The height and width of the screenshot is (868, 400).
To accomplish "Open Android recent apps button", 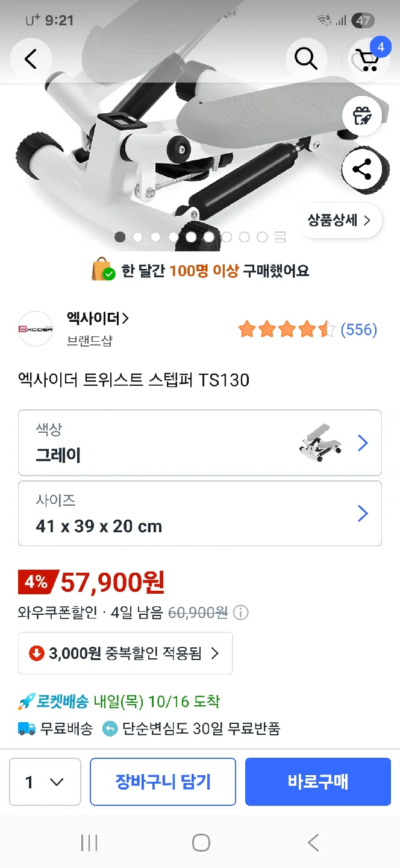I will tap(89, 843).
